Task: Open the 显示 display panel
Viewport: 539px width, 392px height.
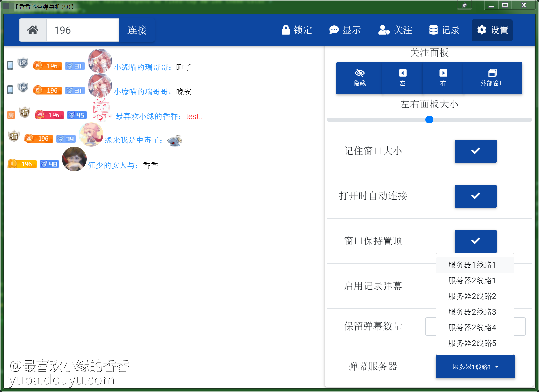Action: coord(345,30)
